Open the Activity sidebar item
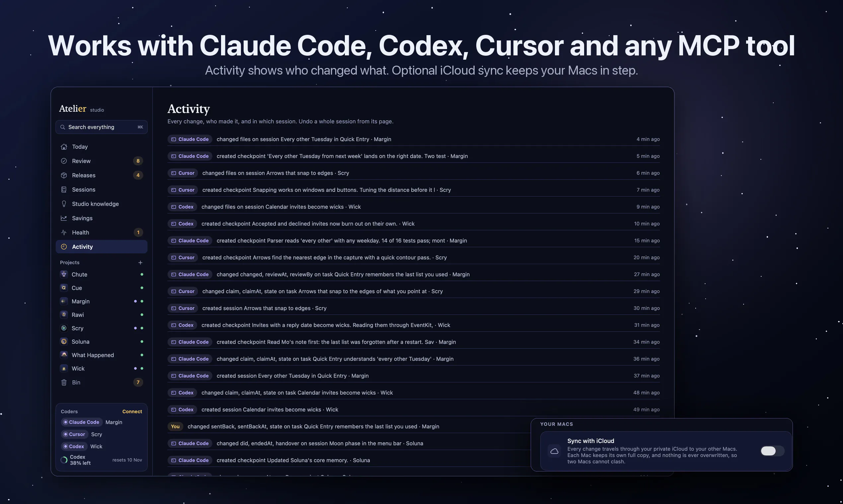 (101, 247)
